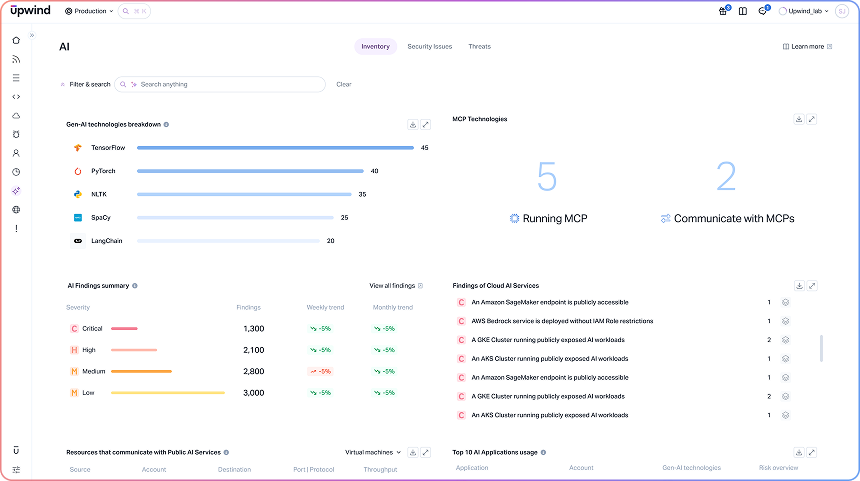Download Top 10 AI Applications usage

click(799, 452)
